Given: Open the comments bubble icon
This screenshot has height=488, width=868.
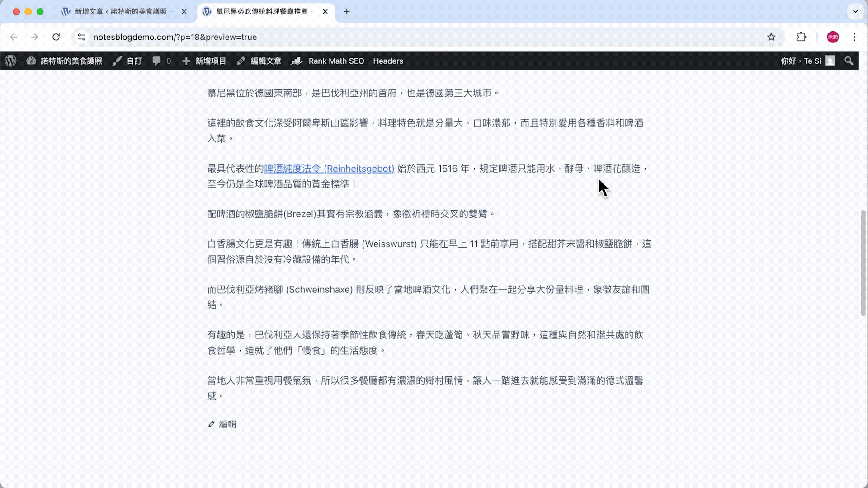Looking at the screenshot, I should pyautogui.click(x=157, y=61).
